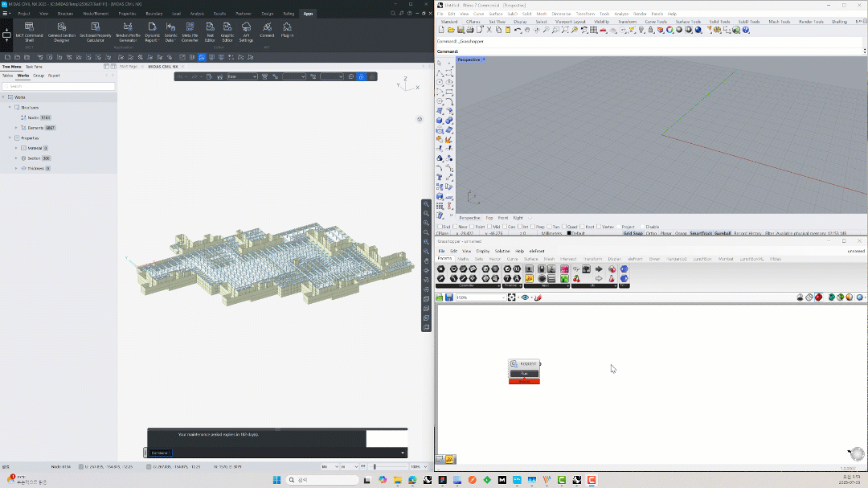Click Gumball in Rhino status bar
The height and width of the screenshot is (488, 868).
(723, 233)
